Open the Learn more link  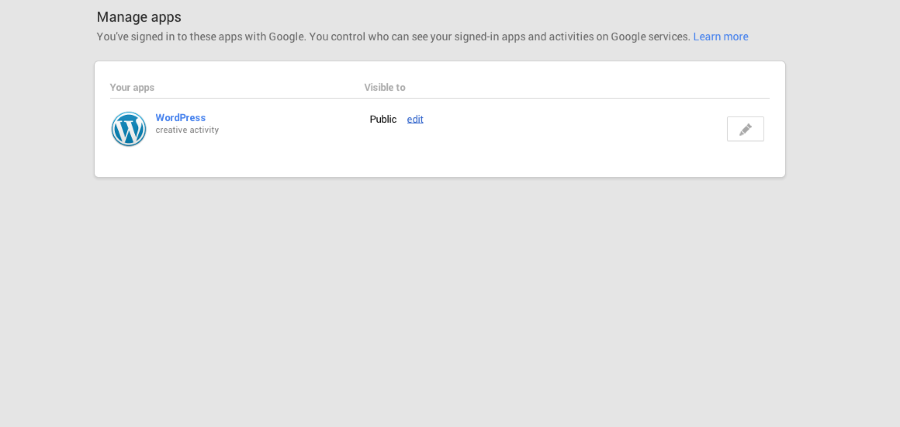pyautogui.click(x=720, y=37)
